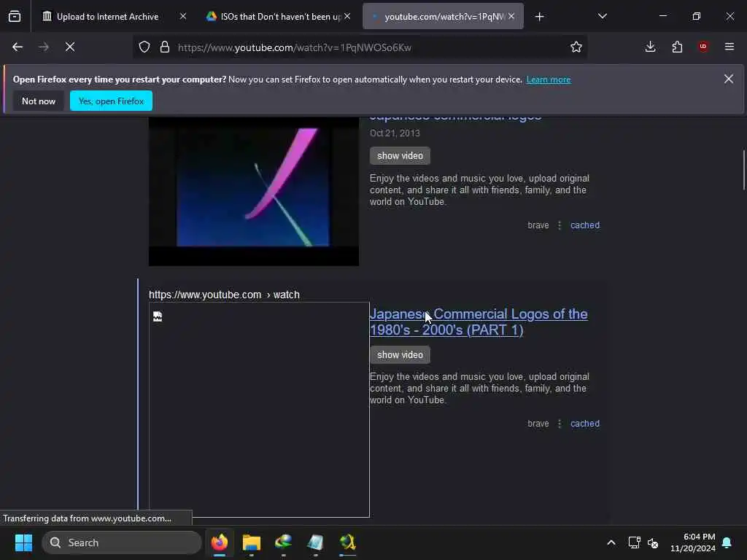Click the greyed forward arrow button
Image resolution: width=747 pixels, height=560 pixels.
[44, 47]
